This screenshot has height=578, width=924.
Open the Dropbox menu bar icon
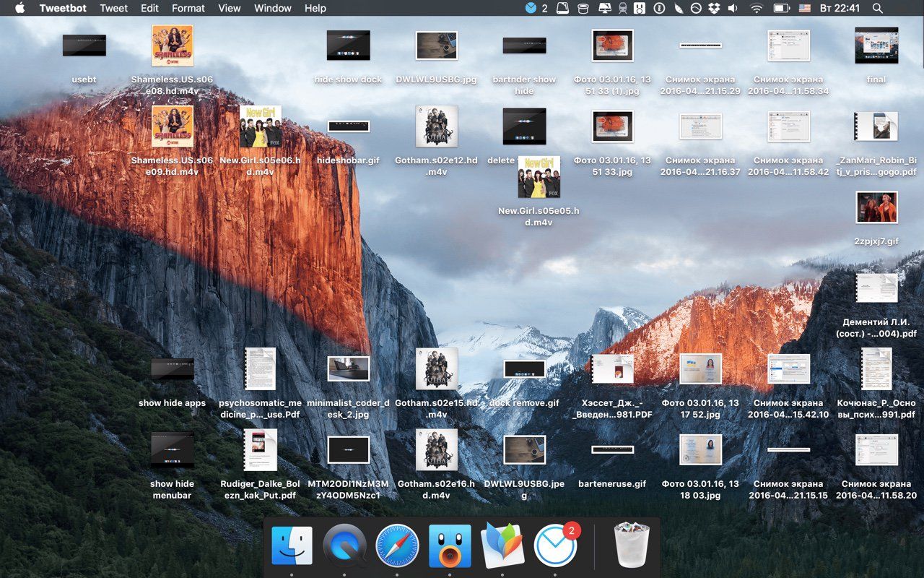click(715, 8)
